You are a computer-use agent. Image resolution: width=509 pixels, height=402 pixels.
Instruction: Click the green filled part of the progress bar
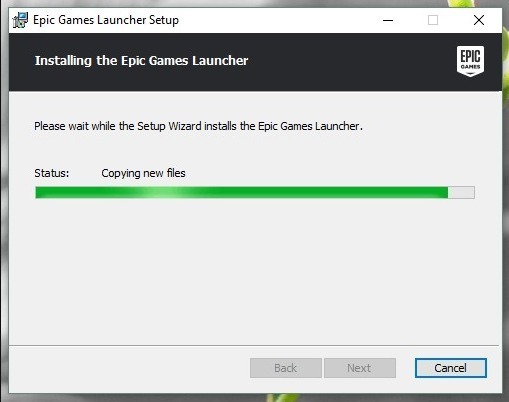coord(241,192)
